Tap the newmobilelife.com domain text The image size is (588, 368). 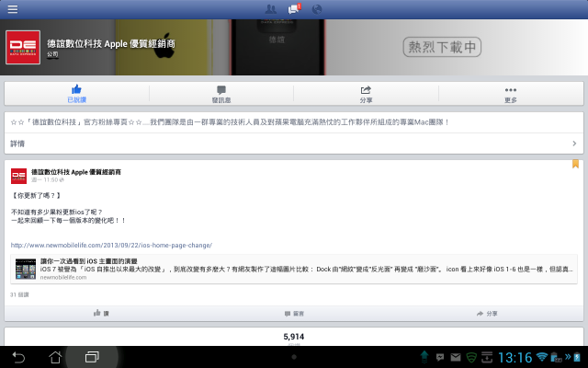(x=63, y=277)
